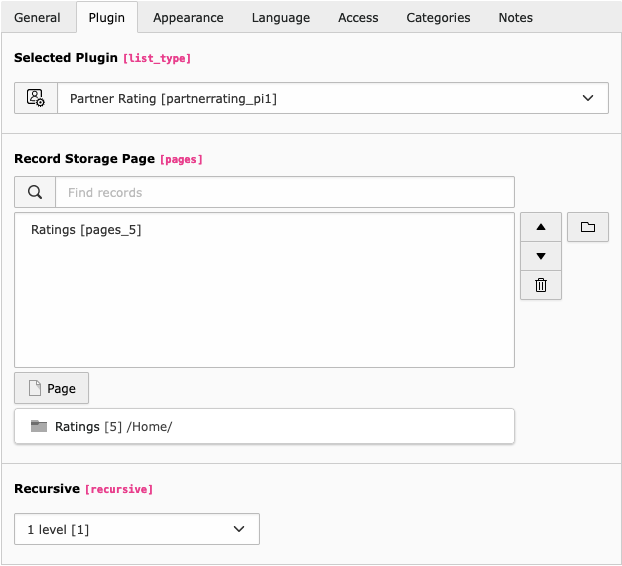Screen dimensions: 622x566
Task: Open the Language tab
Action: [281, 17]
